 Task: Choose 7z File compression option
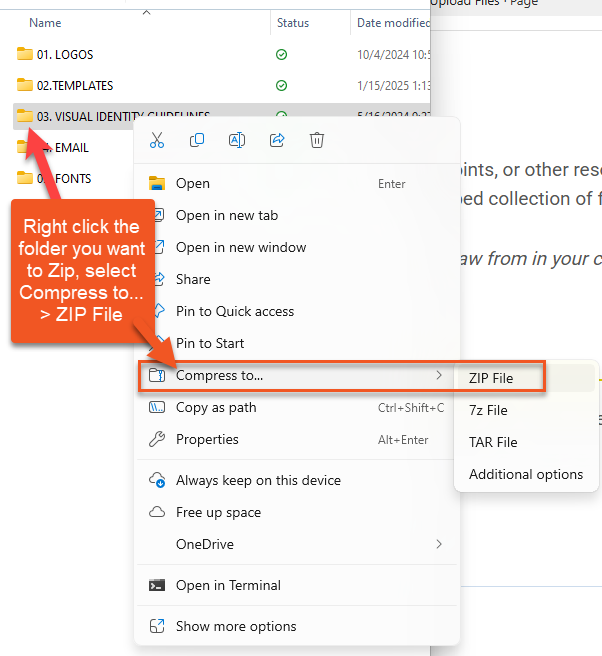tap(488, 410)
